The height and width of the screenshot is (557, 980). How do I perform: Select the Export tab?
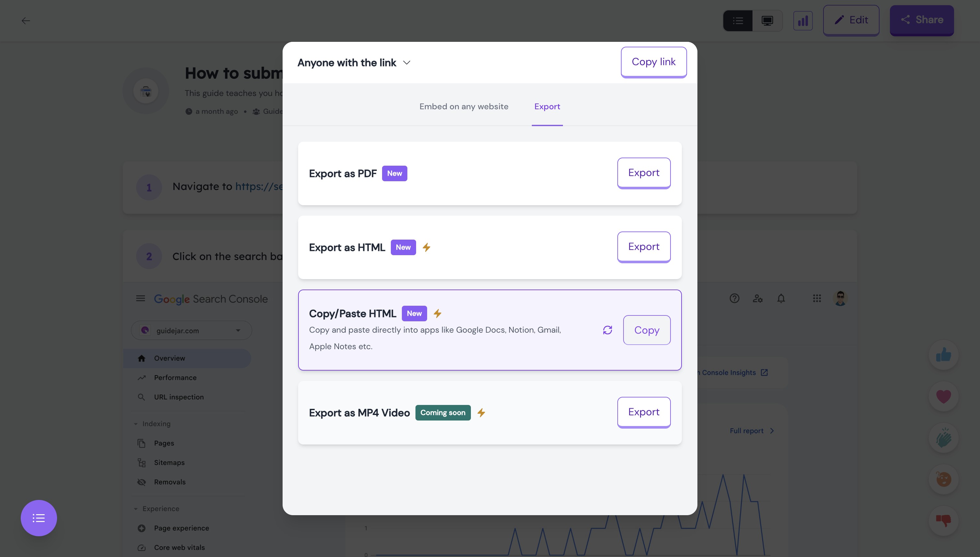[x=547, y=106]
